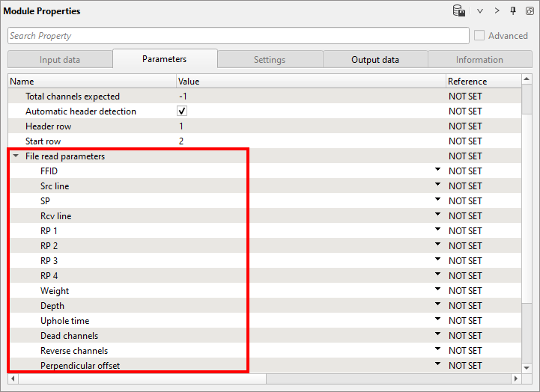This screenshot has height=392, width=540.
Task: Pin the Module Properties panel
Action: [x=513, y=11]
